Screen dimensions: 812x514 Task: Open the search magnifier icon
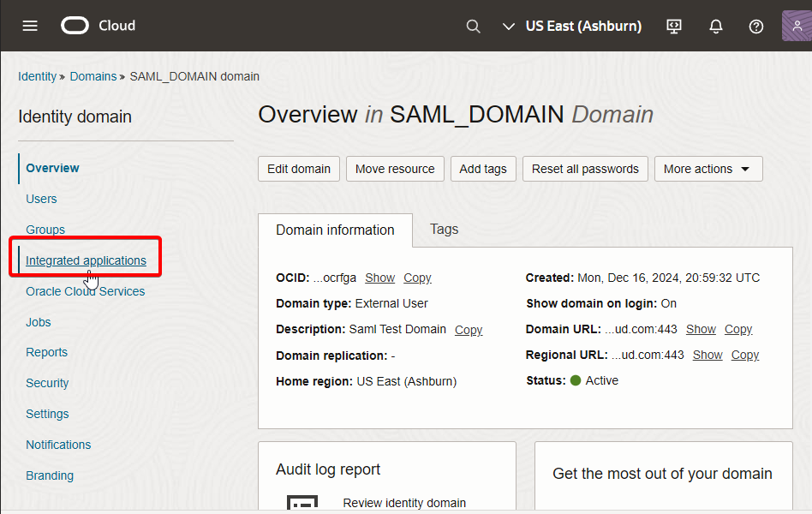pyautogui.click(x=473, y=26)
